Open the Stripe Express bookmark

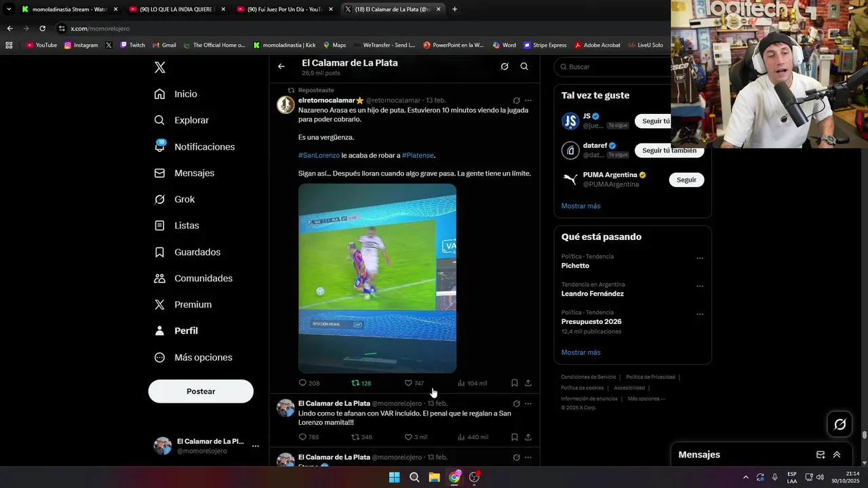(x=545, y=45)
